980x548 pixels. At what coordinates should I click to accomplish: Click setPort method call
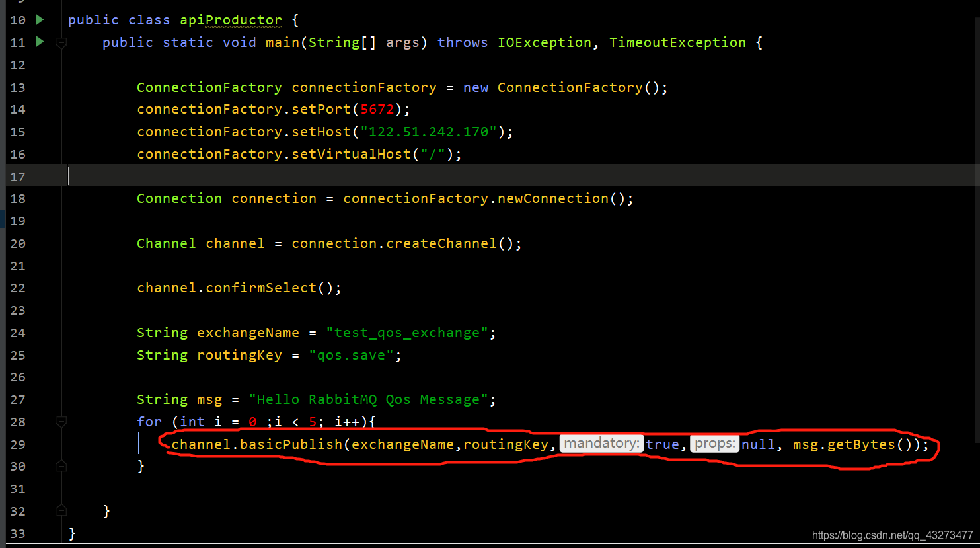321,109
